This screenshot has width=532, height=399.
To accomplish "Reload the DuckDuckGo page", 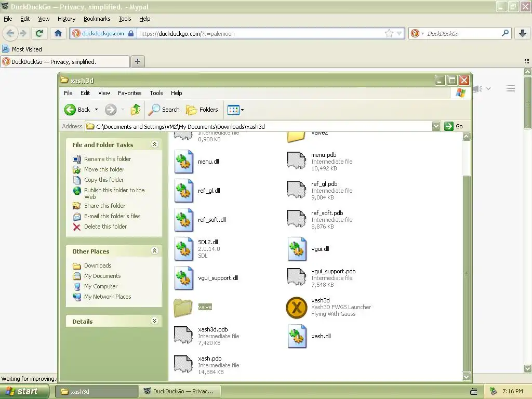I will pyautogui.click(x=39, y=33).
